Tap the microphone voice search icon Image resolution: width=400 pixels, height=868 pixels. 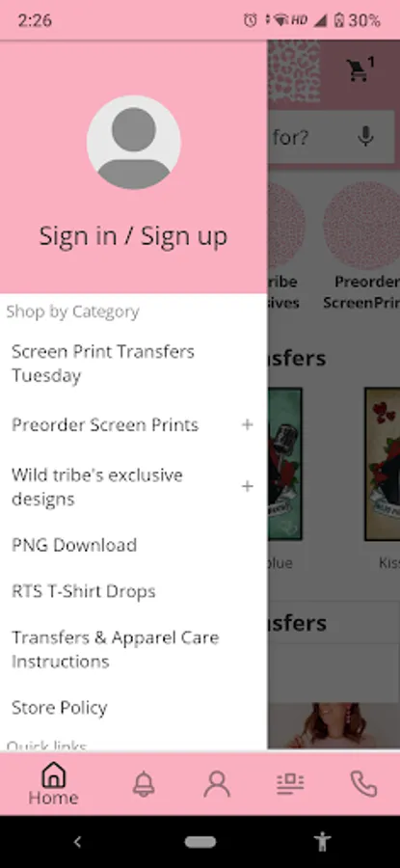(365, 136)
